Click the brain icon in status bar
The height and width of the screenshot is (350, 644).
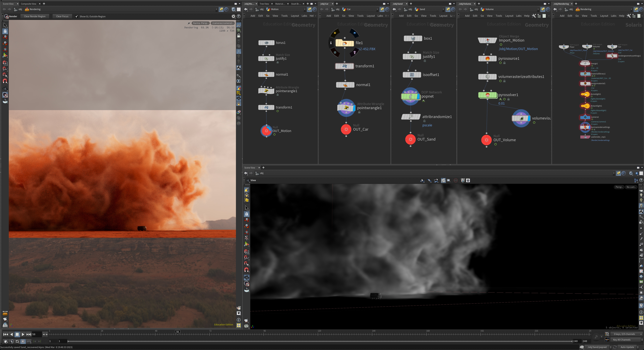tap(582, 347)
